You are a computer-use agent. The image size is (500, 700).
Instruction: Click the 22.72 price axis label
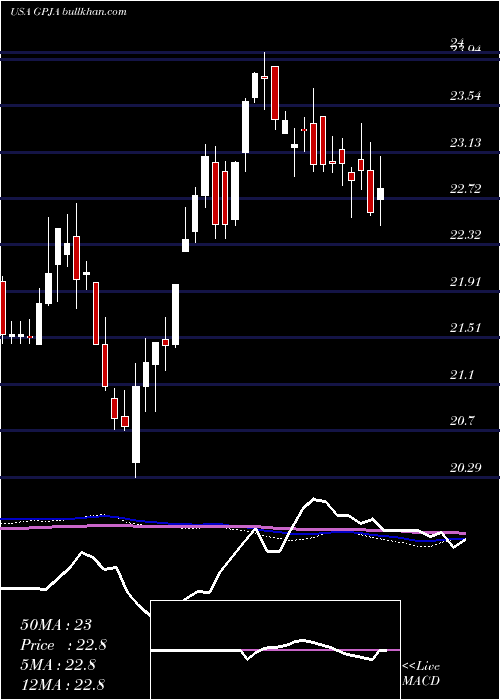tap(465, 189)
